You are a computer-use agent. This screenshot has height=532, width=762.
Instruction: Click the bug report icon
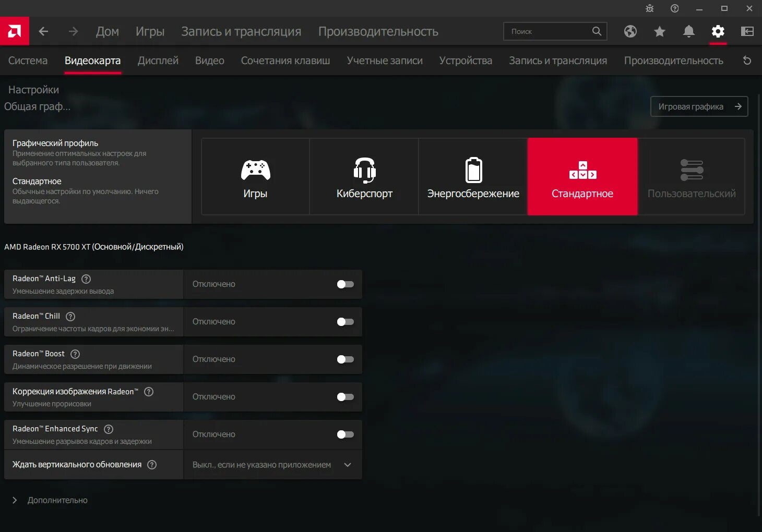pyautogui.click(x=650, y=8)
